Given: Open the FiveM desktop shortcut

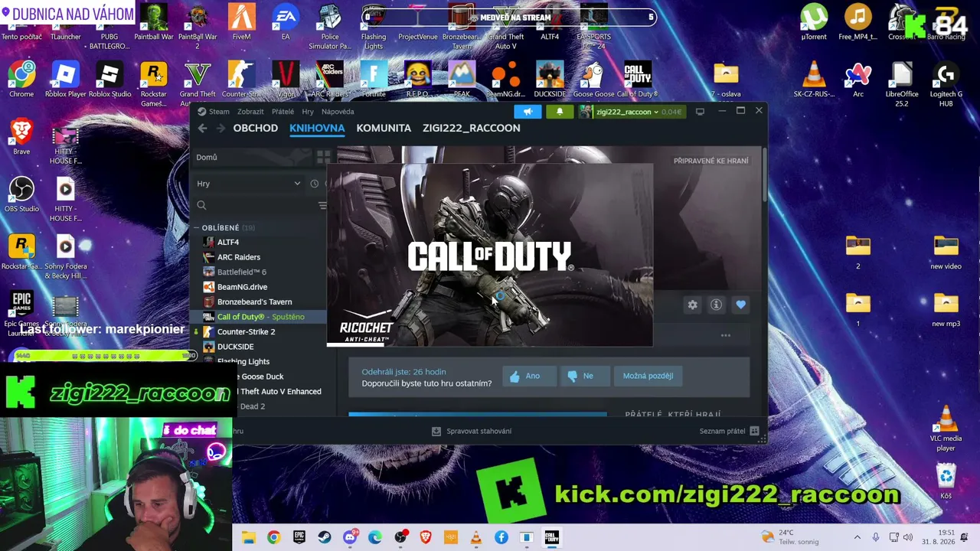Looking at the screenshot, I should [241, 23].
